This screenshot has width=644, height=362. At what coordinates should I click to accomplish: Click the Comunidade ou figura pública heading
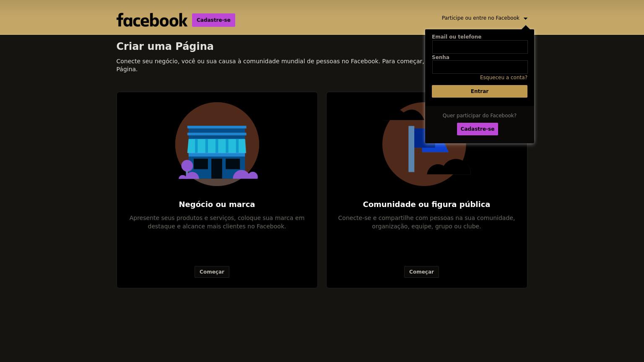(x=426, y=204)
